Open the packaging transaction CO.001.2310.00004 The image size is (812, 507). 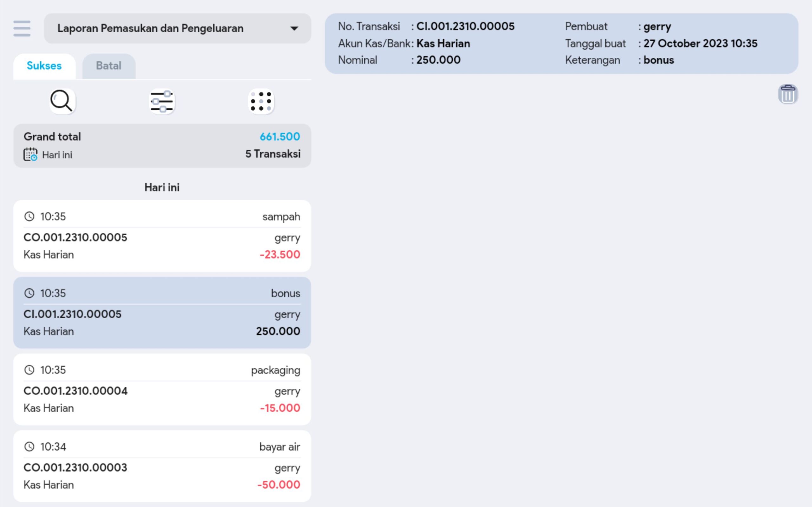coord(162,389)
